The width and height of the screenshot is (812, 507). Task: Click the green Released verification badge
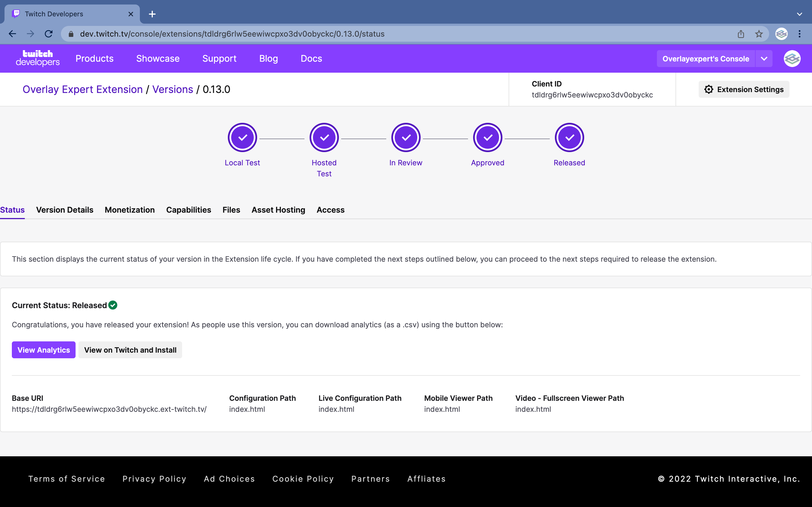[x=113, y=305]
